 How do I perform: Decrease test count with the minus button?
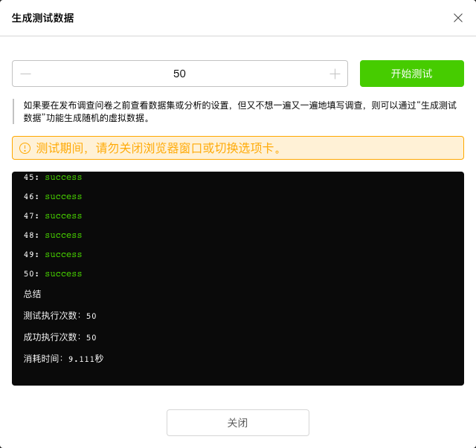pyautogui.click(x=26, y=74)
